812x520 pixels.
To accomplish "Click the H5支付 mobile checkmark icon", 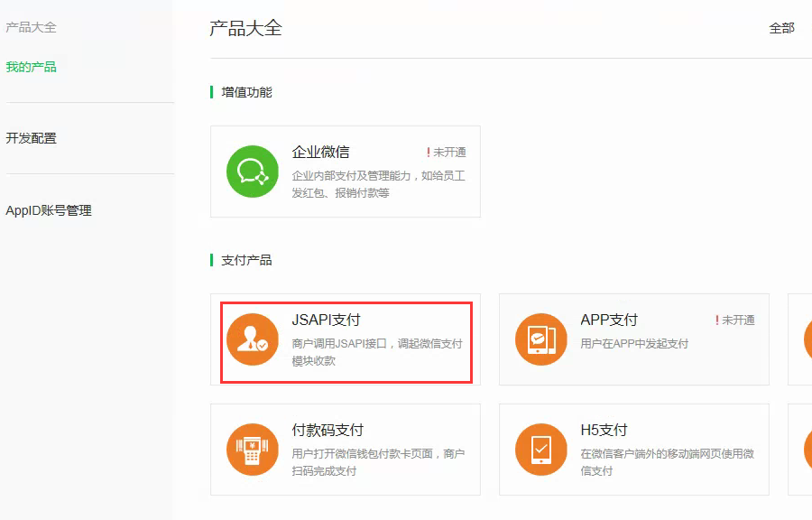I will point(541,450).
